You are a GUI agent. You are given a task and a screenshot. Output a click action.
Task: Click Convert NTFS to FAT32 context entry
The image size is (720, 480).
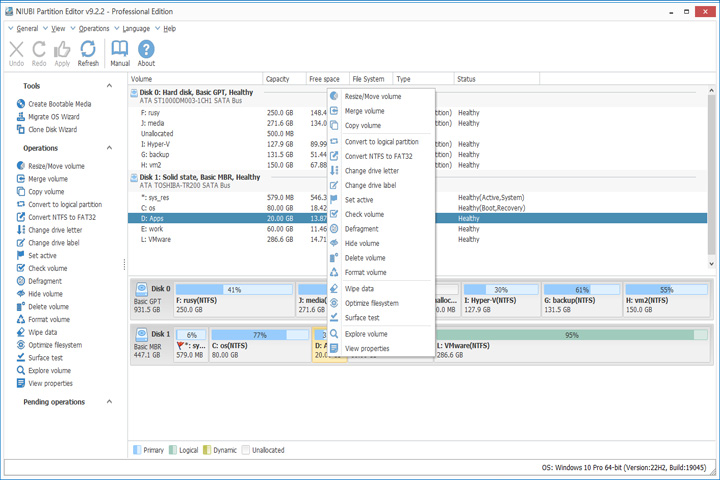pyautogui.click(x=378, y=156)
